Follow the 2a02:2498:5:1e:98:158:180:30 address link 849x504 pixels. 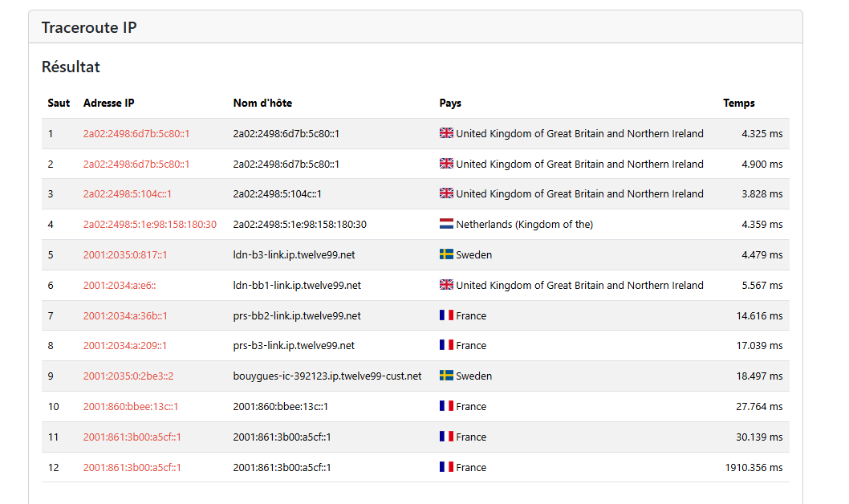(150, 224)
